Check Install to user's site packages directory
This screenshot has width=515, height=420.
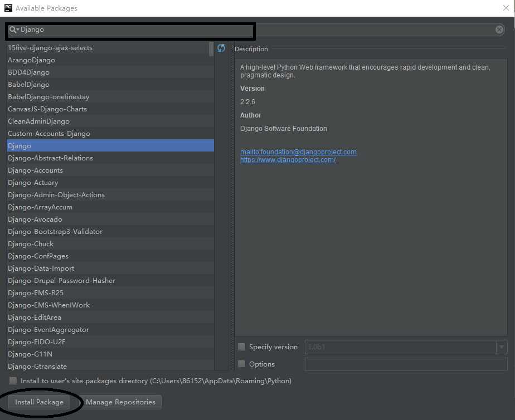pos(13,380)
